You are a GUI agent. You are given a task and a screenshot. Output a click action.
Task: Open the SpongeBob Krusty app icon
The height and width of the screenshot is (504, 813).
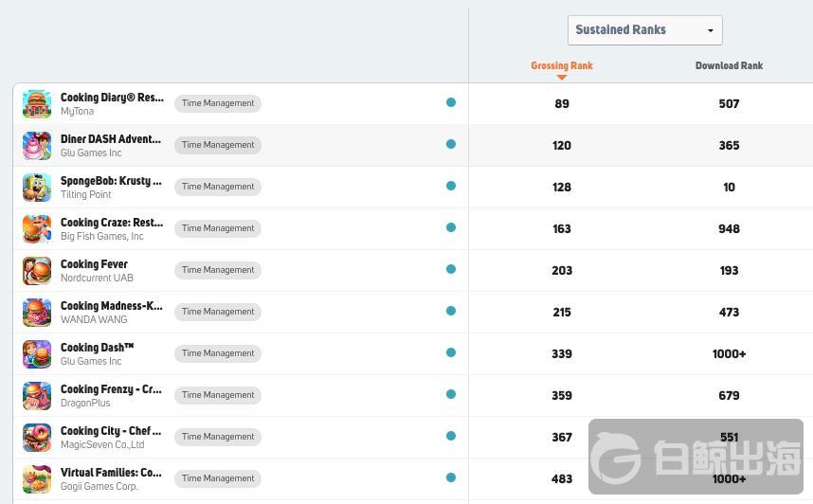(x=37, y=188)
